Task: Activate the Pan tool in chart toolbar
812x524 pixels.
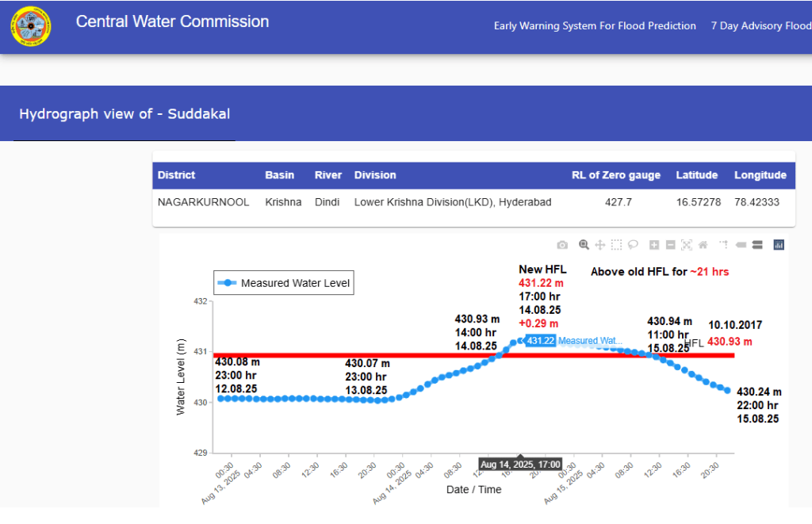Action: pyautogui.click(x=600, y=245)
